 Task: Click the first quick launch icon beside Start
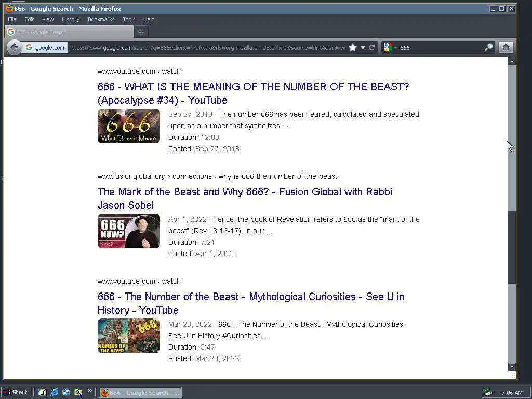[x=42, y=392]
